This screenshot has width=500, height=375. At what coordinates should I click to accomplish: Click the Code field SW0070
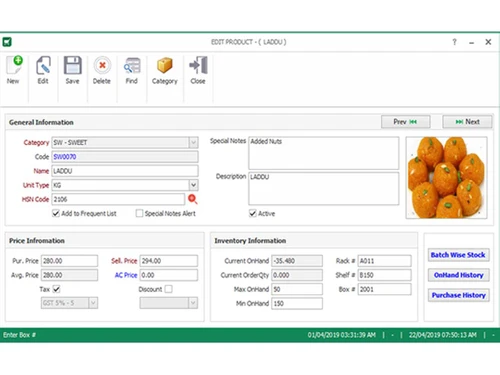[125, 157]
